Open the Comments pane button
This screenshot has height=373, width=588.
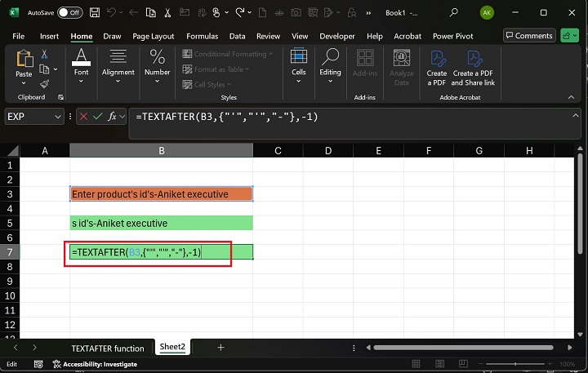tap(529, 36)
